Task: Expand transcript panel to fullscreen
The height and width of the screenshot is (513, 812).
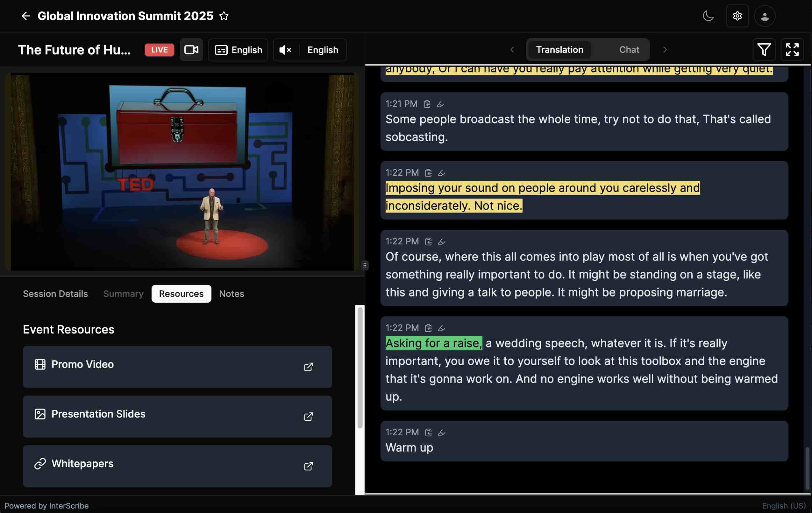Action: (x=792, y=50)
